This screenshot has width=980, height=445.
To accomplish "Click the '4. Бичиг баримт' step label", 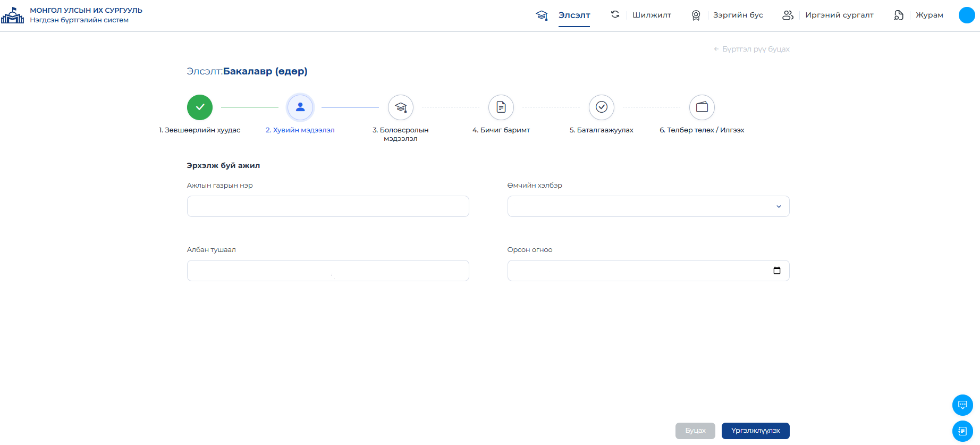I will (501, 130).
